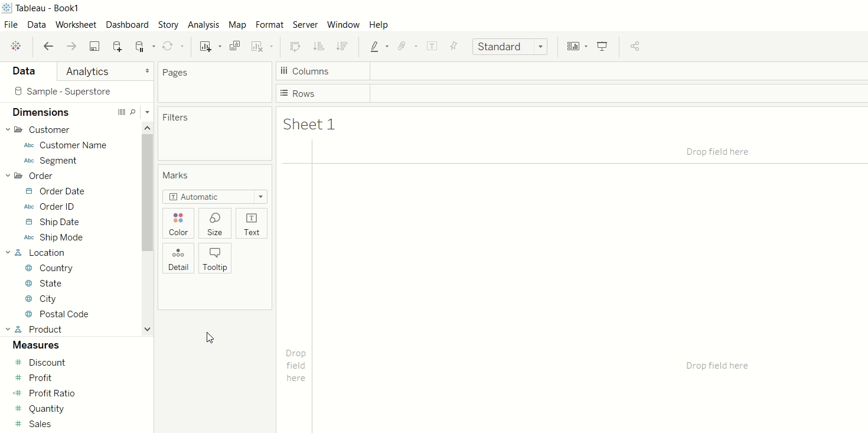Select the Segment dimension

(x=58, y=160)
